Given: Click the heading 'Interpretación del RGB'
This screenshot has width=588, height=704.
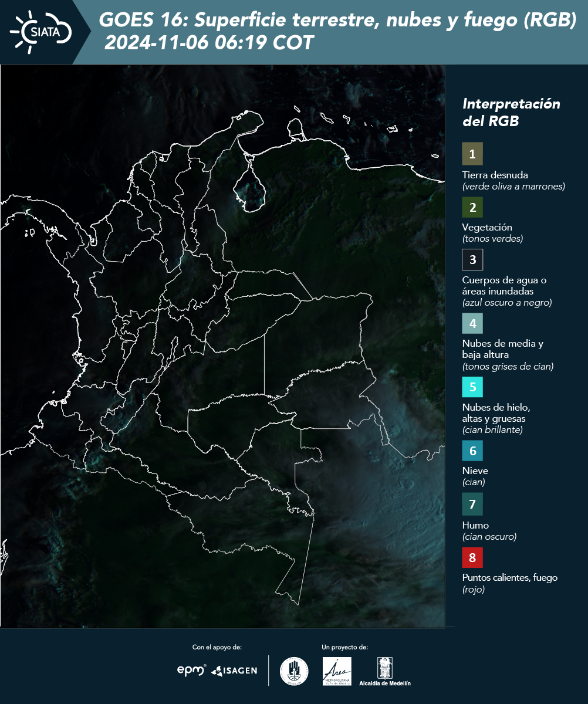Looking at the screenshot, I should click(511, 113).
